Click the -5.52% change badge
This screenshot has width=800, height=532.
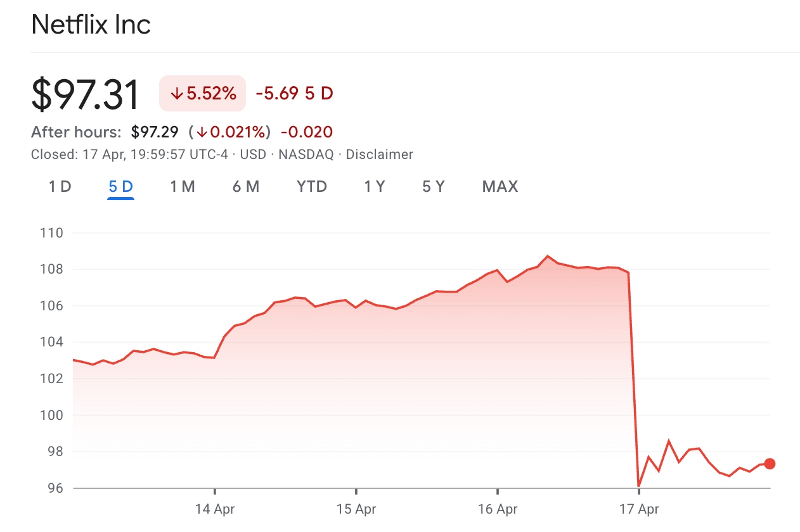202,93
